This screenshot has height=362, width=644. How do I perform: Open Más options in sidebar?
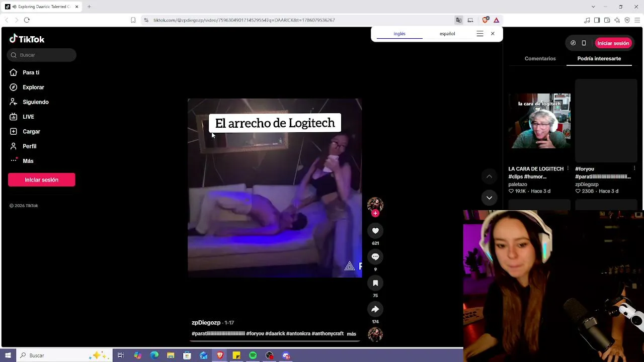(21, 161)
